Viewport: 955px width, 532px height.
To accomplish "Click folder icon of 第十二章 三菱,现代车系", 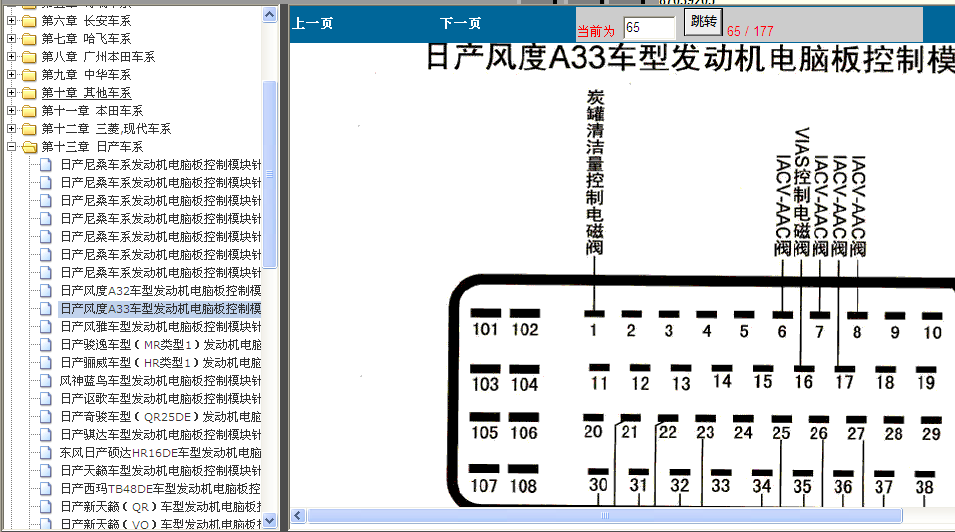I will 29,129.
